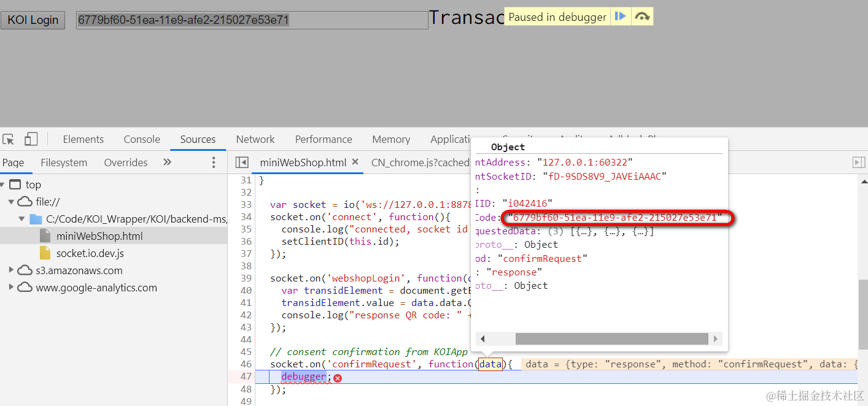Click the circled Code GUID value

tap(614, 218)
